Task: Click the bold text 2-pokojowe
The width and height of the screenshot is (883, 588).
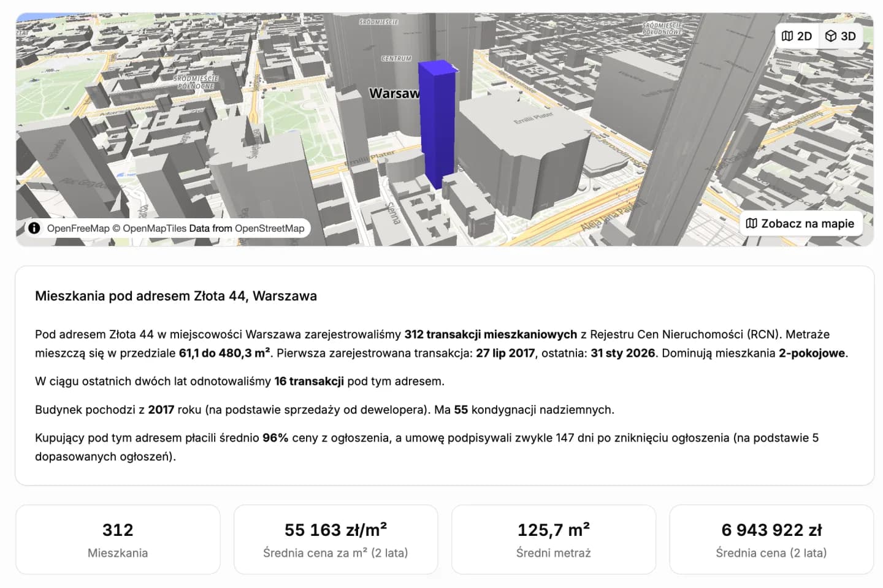Action: (812, 353)
